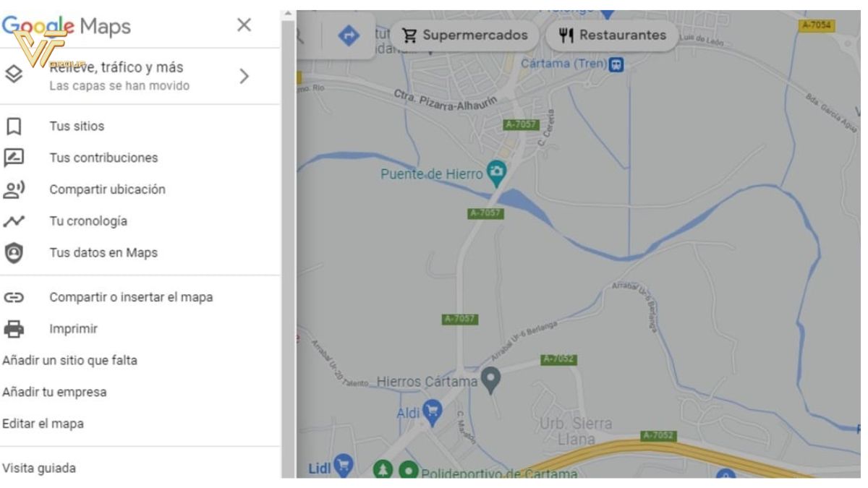Click Añadir tu empresa link

(53, 392)
